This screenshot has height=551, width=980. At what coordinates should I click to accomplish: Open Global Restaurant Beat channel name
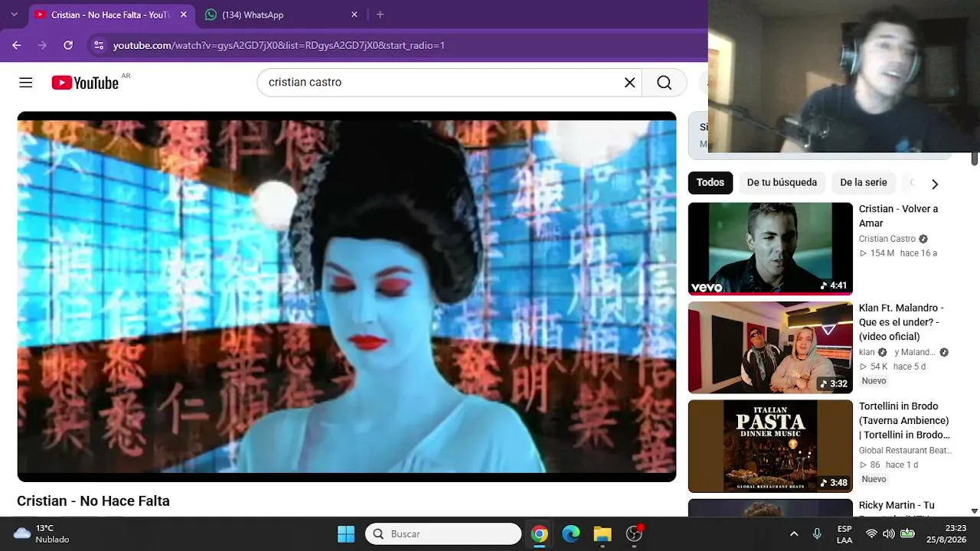coord(905,451)
